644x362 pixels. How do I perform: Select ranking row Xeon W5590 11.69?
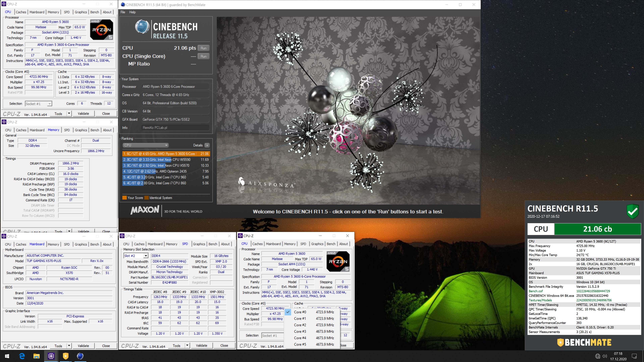(x=166, y=160)
